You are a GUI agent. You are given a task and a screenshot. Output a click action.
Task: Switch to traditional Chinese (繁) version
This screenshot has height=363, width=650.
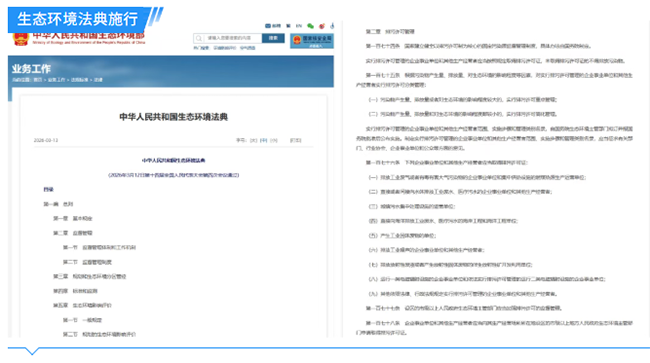[288, 26]
